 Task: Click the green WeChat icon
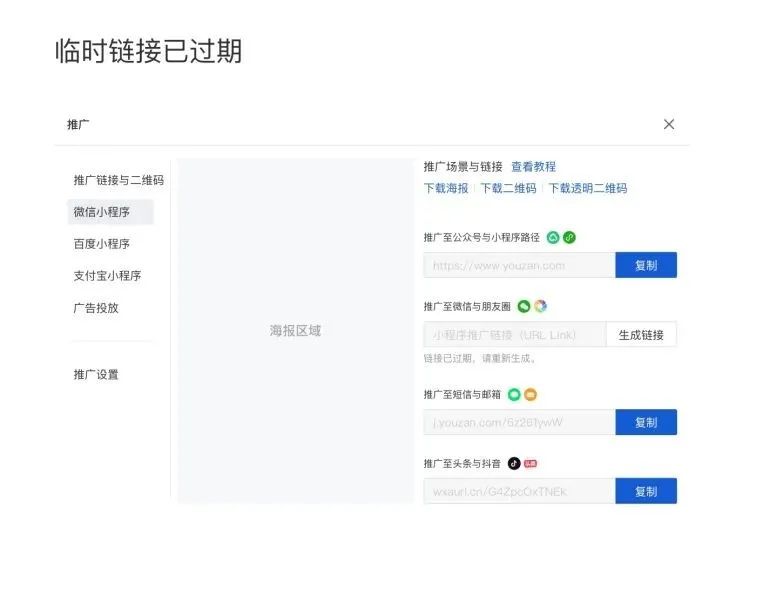[524, 307]
